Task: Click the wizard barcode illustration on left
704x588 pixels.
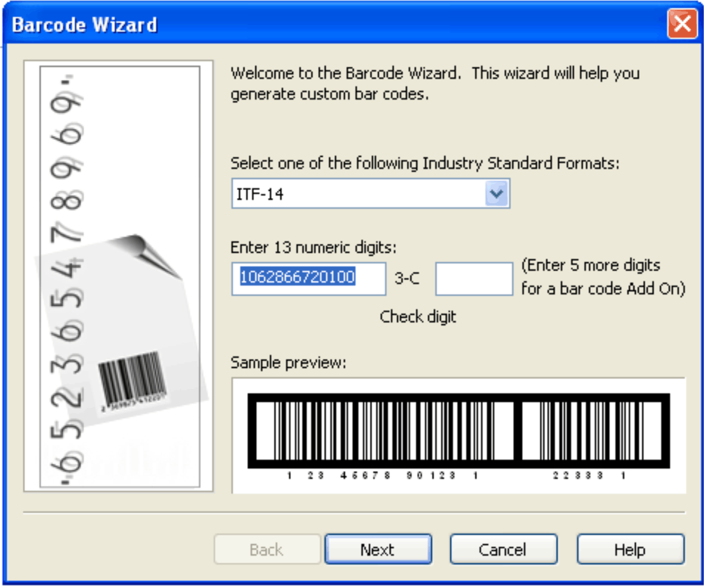Action: [118, 276]
